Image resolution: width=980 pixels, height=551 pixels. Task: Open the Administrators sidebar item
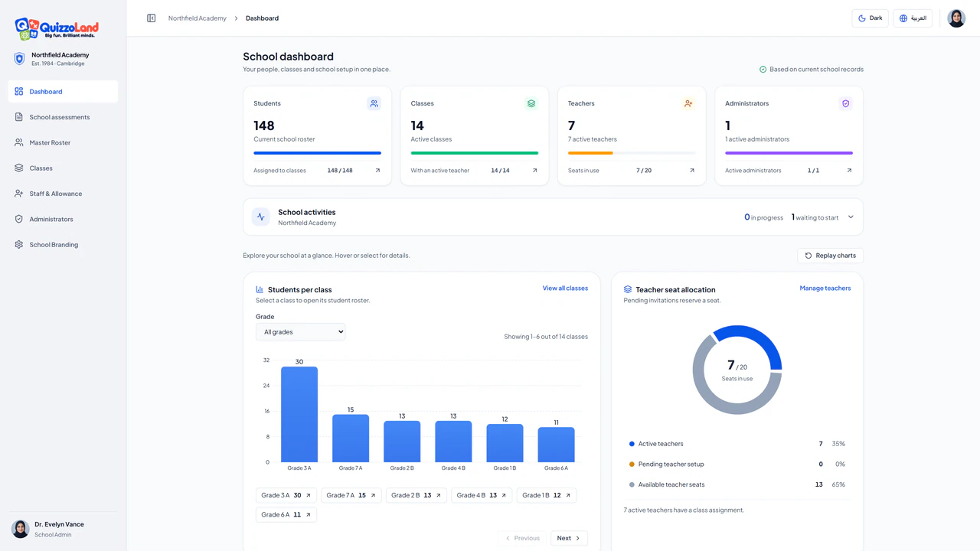tap(63, 219)
